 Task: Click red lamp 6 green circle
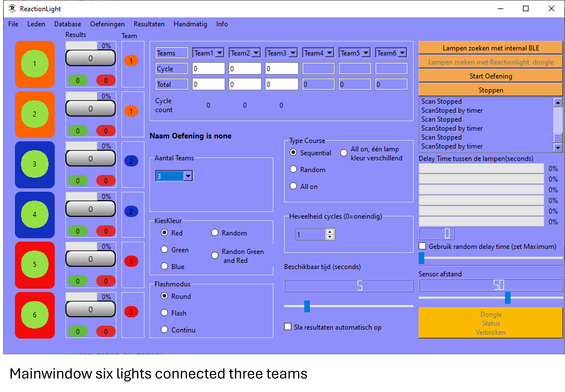click(x=34, y=315)
